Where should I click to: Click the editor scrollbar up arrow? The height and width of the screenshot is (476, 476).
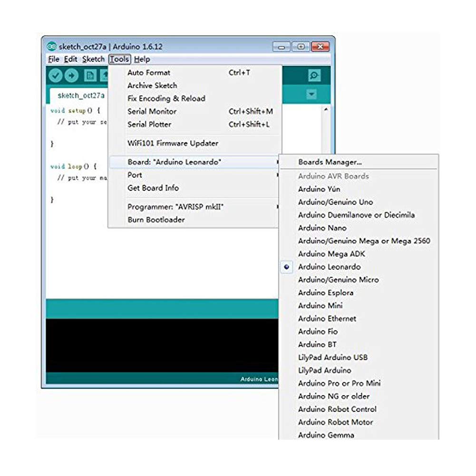click(x=326, y=109)
